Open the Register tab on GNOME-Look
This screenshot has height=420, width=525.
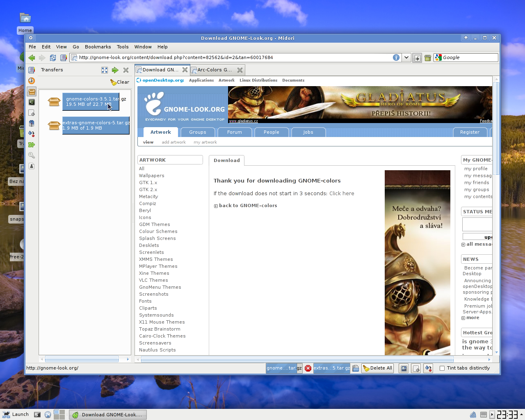point(470,132)
